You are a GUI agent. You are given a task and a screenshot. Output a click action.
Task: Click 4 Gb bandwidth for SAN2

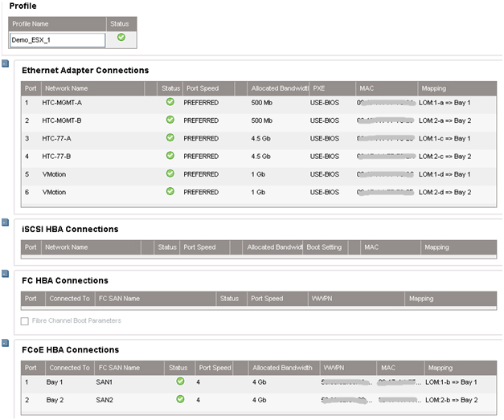click(259, 400)
